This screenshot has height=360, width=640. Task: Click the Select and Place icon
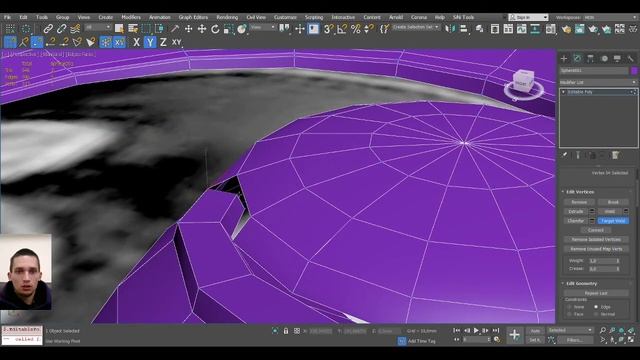pyautogui.click(x=242, y=29)
